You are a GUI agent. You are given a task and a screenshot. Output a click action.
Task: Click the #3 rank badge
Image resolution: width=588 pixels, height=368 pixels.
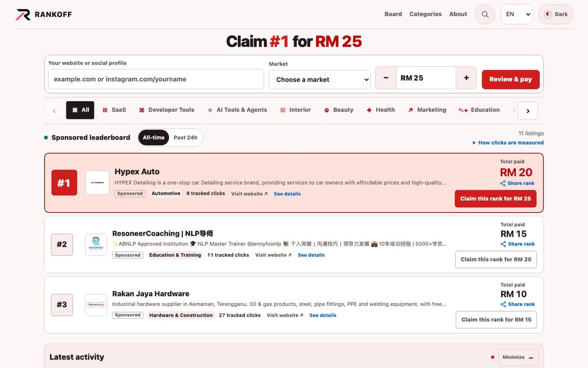coord(62,304)
